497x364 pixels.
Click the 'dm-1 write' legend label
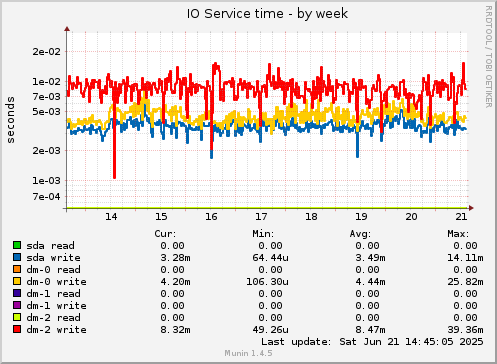pos(56,306)
